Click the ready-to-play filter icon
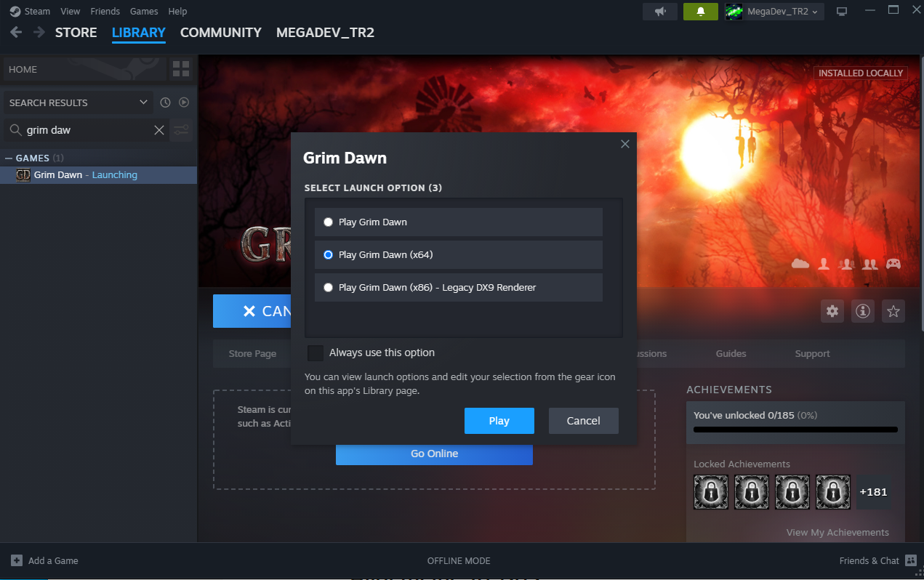 point(184,102)
